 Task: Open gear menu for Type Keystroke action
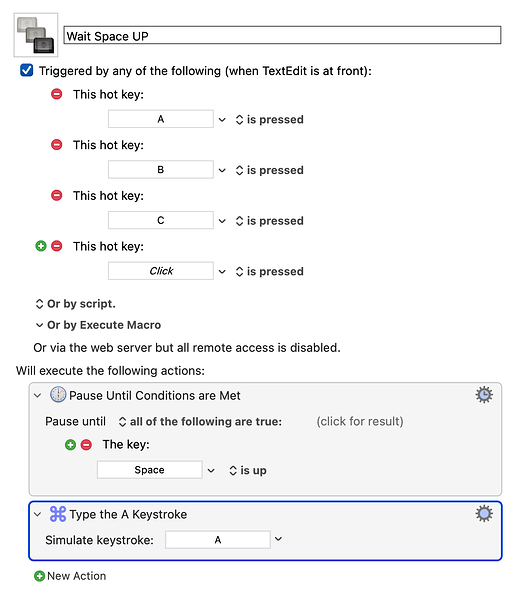coord(484,514)
